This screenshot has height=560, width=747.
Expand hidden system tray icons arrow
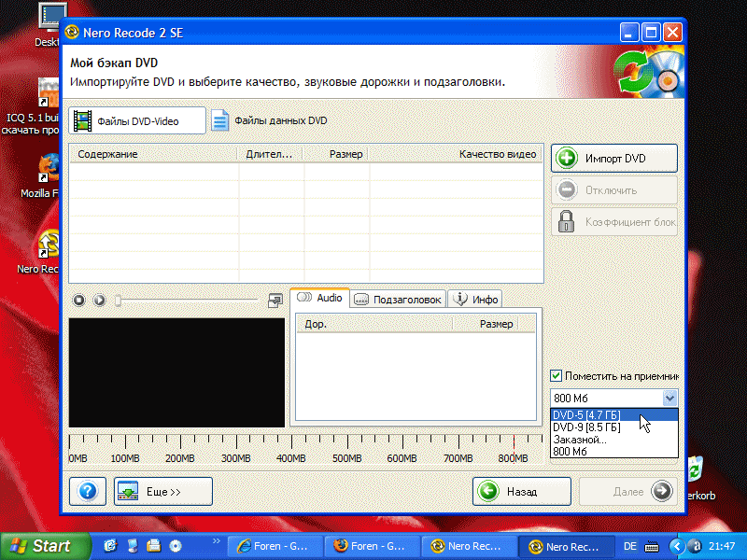tap(676, 546)
